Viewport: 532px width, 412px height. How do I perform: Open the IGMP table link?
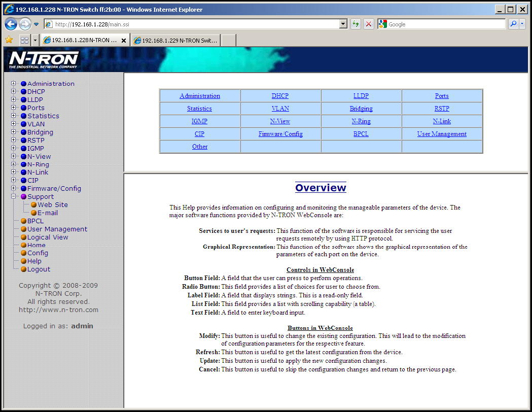coord(199,121)
